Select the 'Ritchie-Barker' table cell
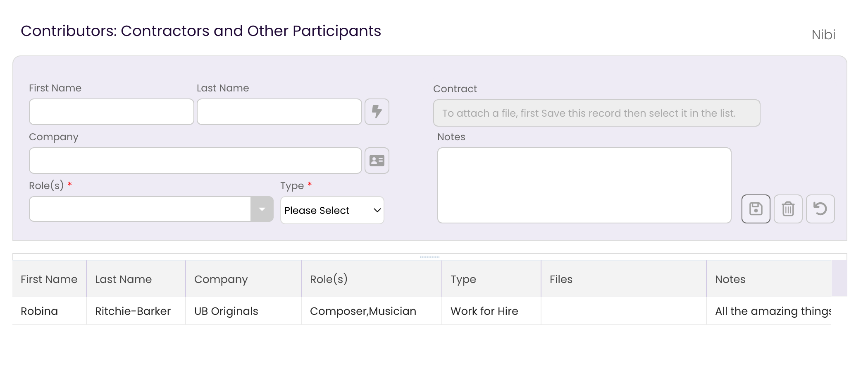 pos(136,311)
